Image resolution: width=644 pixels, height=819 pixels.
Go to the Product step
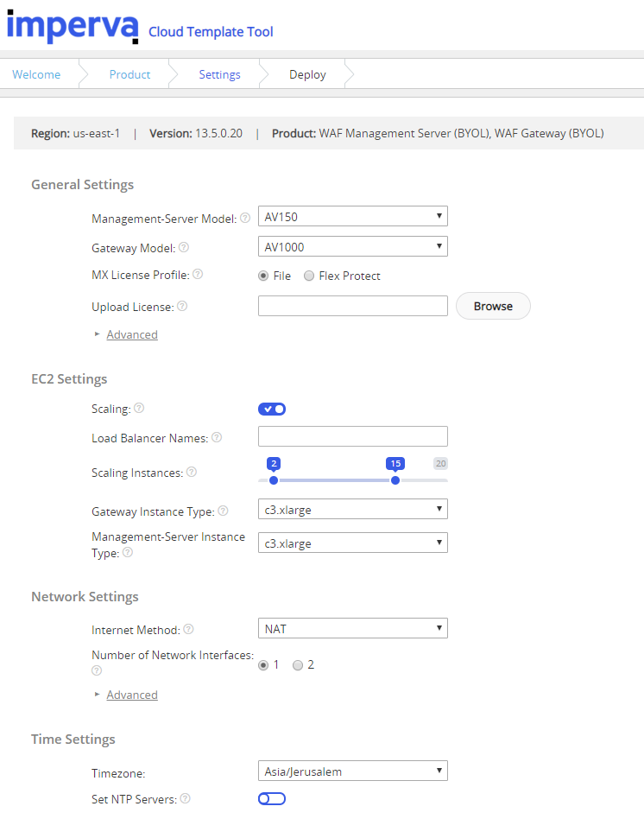point(129,74)
